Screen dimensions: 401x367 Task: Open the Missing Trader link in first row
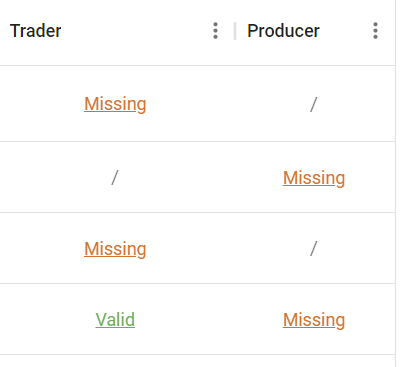pyautogui.click(x=115, y=104)
